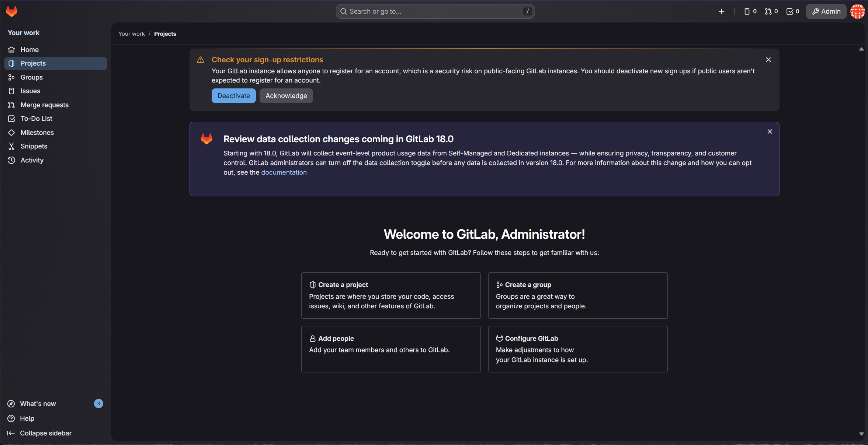
Task: Select the Create a project card
Action: coord(390,295)
